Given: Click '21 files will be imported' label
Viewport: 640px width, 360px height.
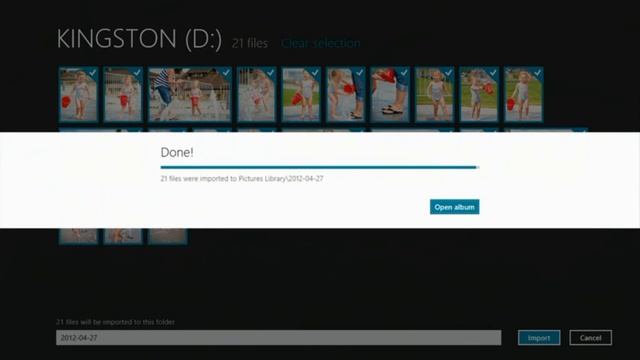Looking at the screenshot, I should tap(115, 322).
